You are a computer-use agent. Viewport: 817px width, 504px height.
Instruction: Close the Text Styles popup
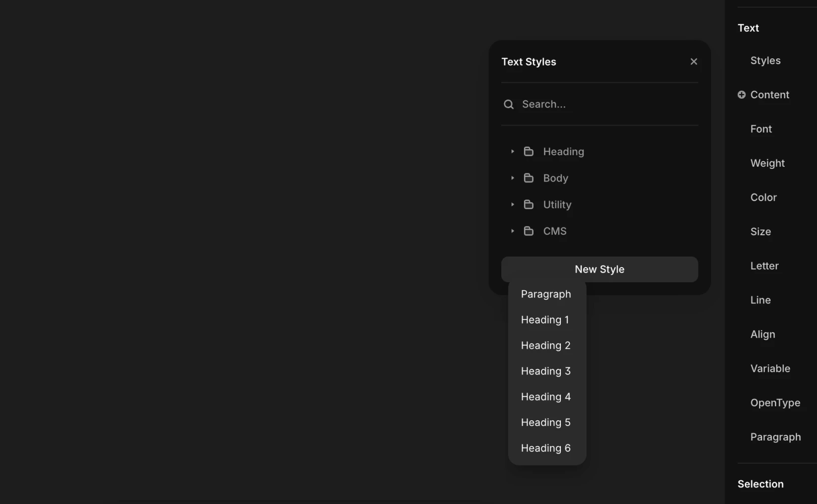(694, 61)
